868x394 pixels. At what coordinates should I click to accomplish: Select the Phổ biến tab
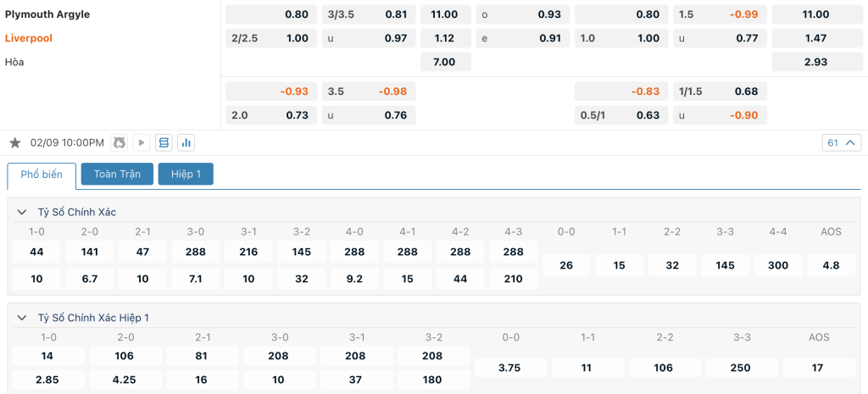click(x=42, y=175)
